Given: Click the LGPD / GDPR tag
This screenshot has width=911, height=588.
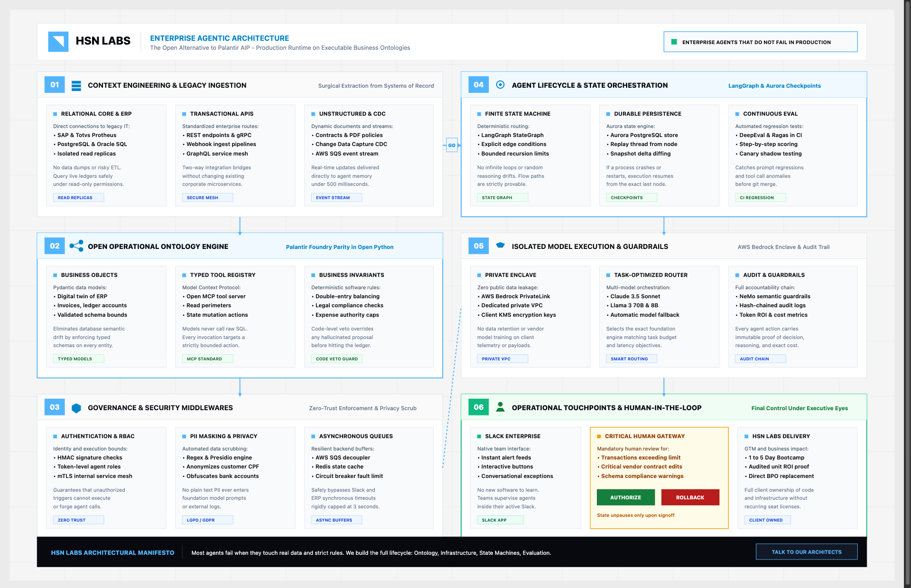Looking at the screenshot, I should tap(207, 520).
